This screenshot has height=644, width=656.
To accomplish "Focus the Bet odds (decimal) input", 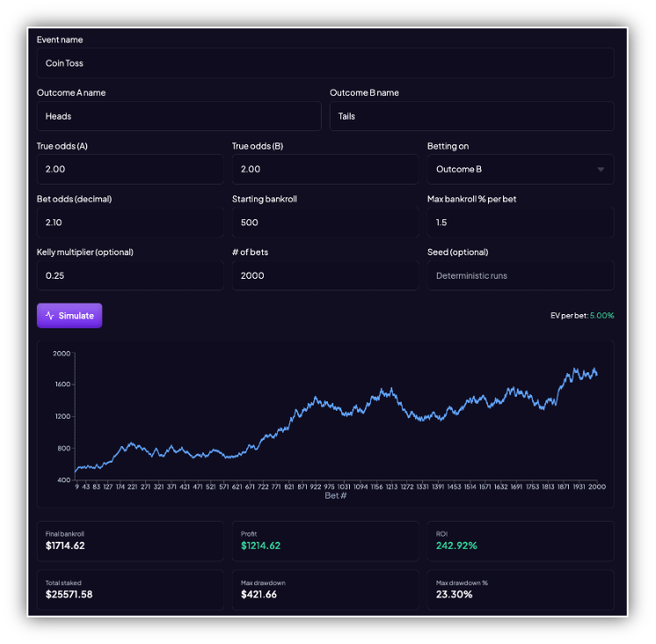I will pos(129,223).
